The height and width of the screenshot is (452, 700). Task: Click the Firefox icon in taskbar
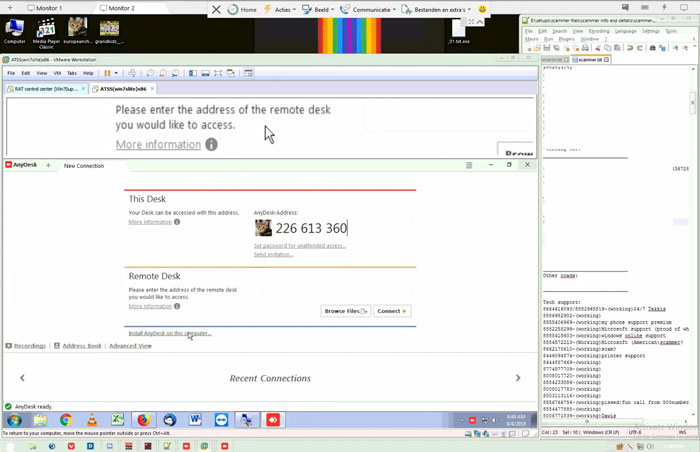(x=144, y=420)
